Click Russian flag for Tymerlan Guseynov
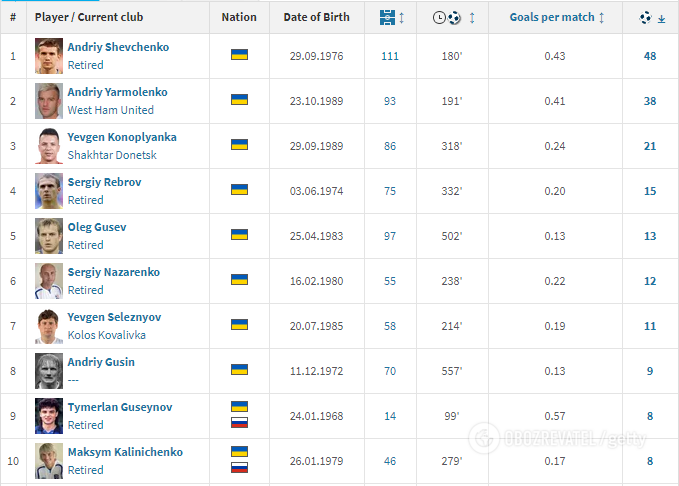 [239, 422]
